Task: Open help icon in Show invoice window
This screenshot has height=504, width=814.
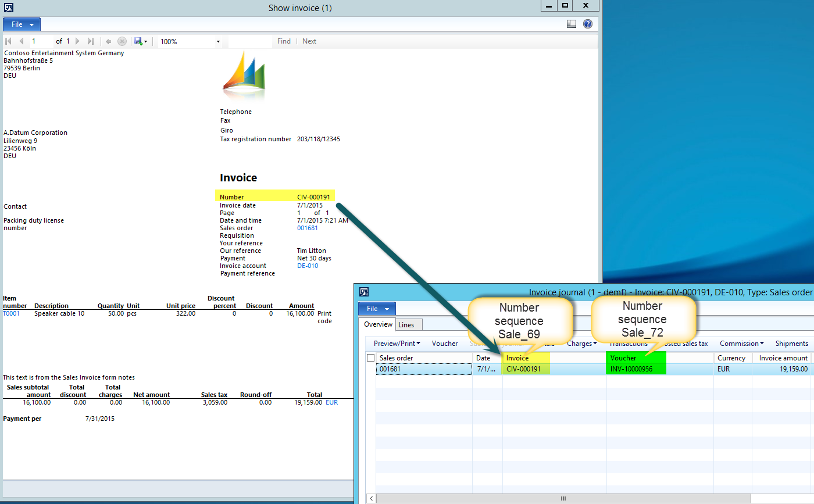Action: [588, 24]
